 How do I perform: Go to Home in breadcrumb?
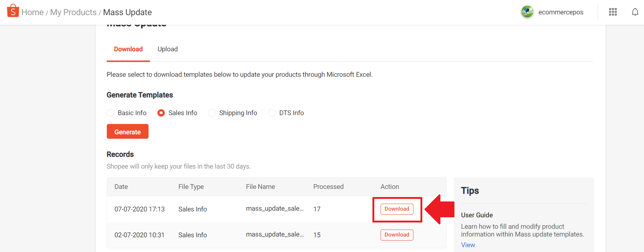pyautogui.click(x=33, y=12)
